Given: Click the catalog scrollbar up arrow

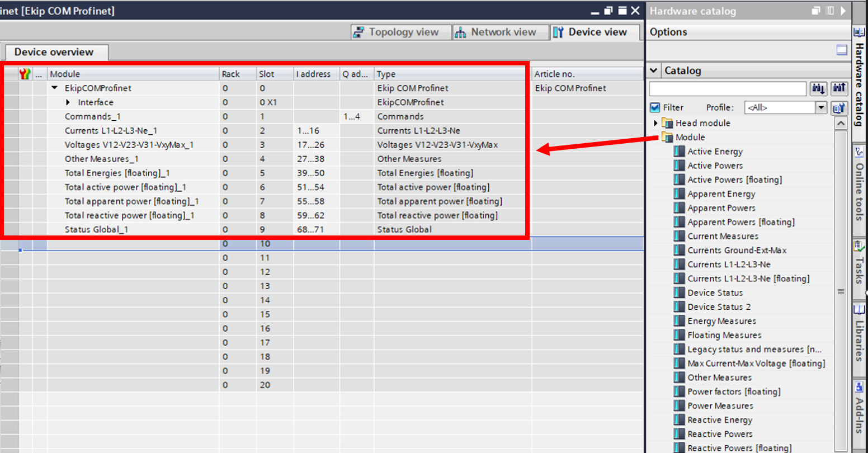Looking at the screenshot, I should pos(841,124).
